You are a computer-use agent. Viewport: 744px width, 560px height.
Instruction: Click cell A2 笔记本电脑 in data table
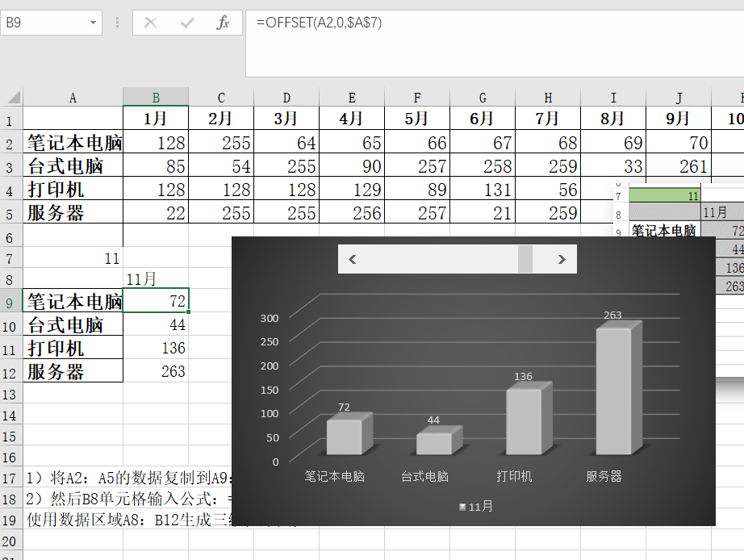[x=73, y=142]
